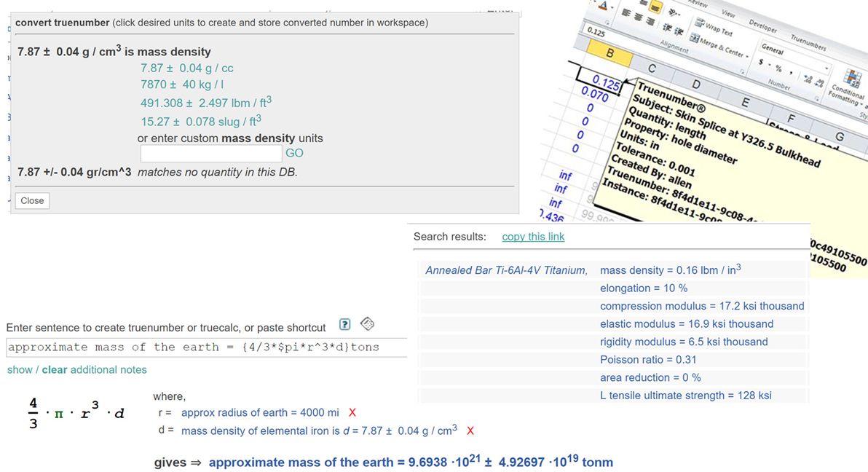868x472 pixels.
Task: Click the Close button in convert dialog
Action: coord(32,200)
